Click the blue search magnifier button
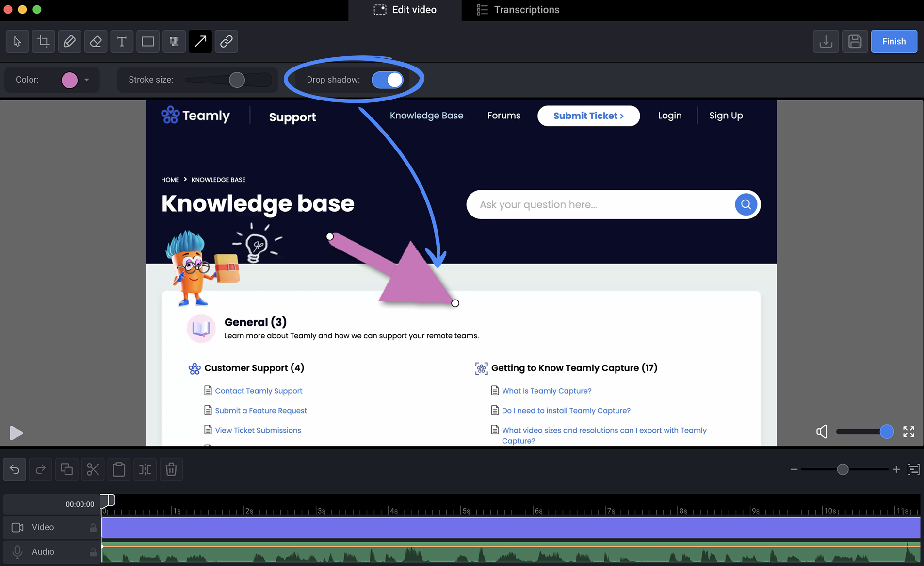 click(x=746, y=204)
